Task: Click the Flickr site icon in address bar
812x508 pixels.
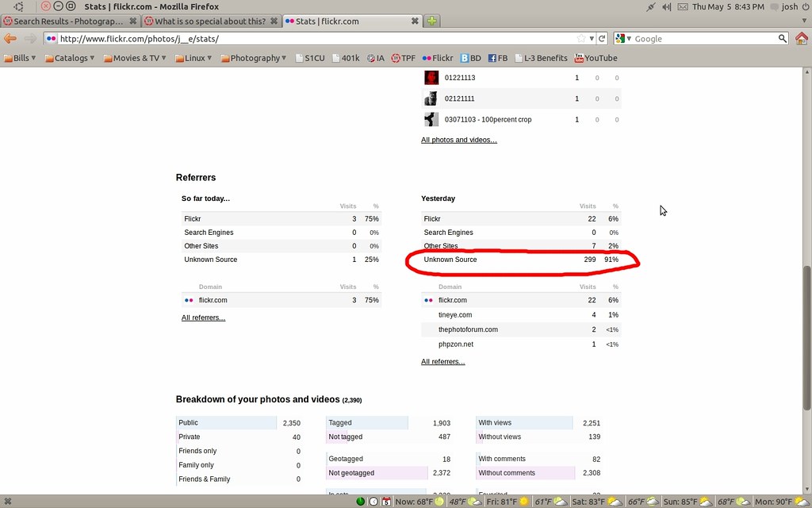Action: tap(51, 39)
